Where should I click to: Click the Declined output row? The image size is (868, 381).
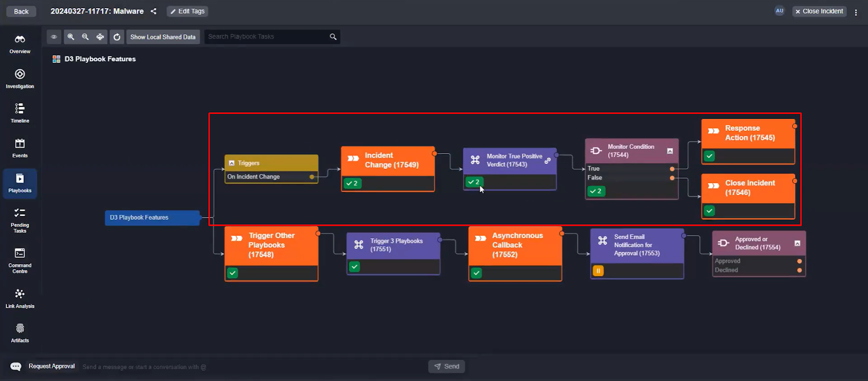coord(759,270)
